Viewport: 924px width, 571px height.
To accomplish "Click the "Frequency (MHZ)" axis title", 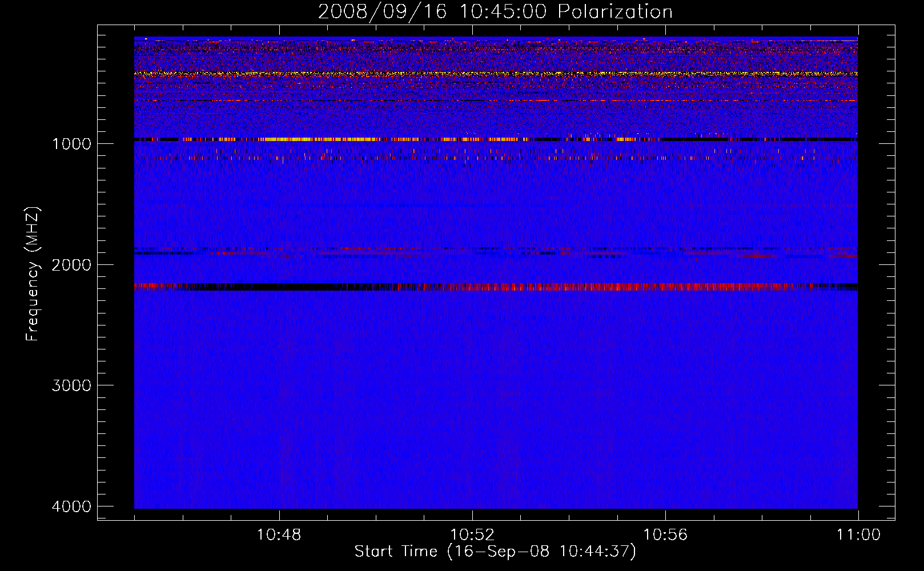I will click(33, 274).
